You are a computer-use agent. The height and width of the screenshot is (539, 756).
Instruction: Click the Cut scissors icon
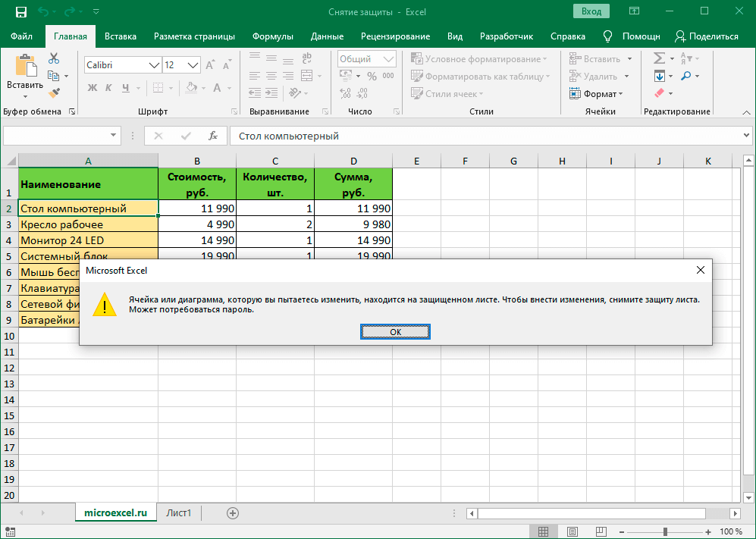coord(54,59)
